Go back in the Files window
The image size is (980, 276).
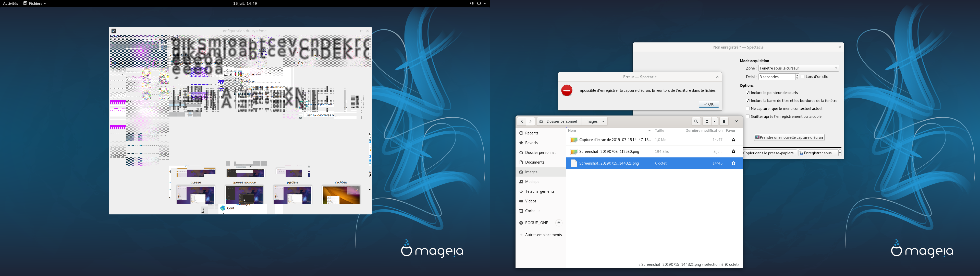pos(522,122)
